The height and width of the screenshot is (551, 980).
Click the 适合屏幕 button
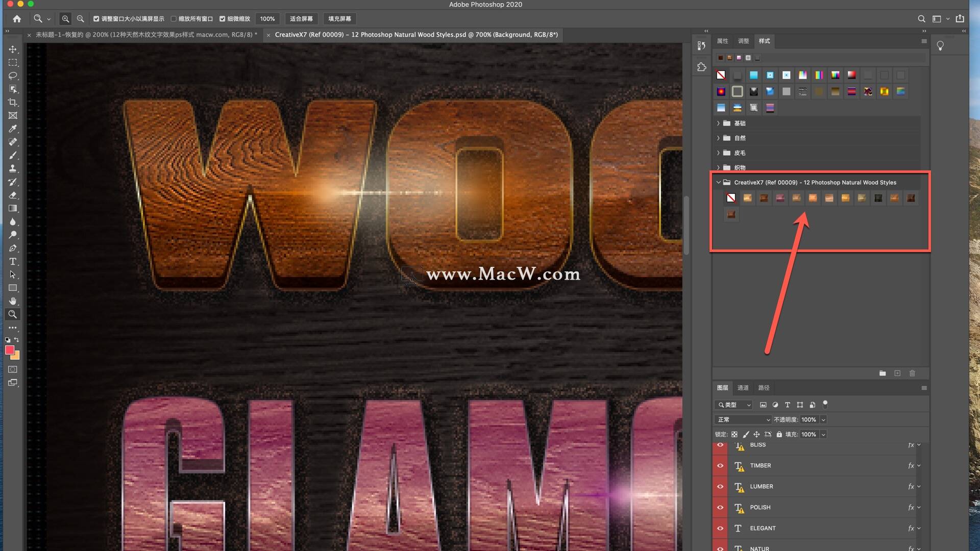coord(301,19)
